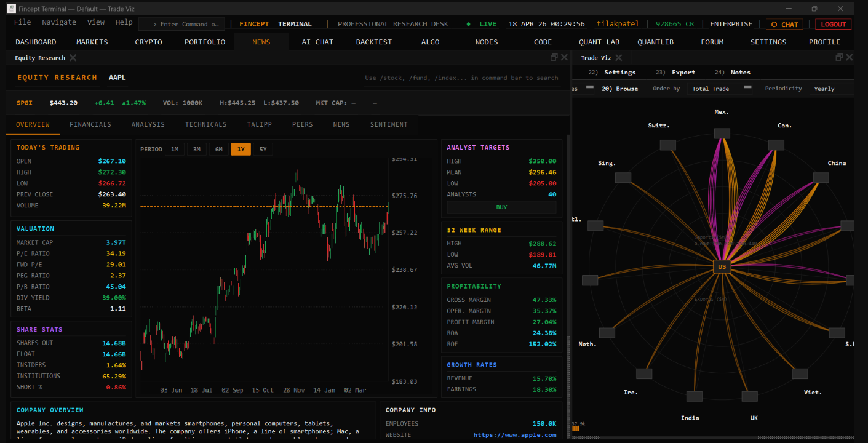Set chart period to 5Y

pos(263,149)
